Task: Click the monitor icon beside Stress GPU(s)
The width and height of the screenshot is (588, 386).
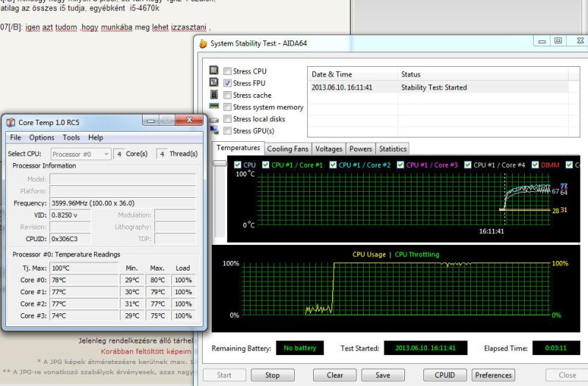Action: [214, 130]
